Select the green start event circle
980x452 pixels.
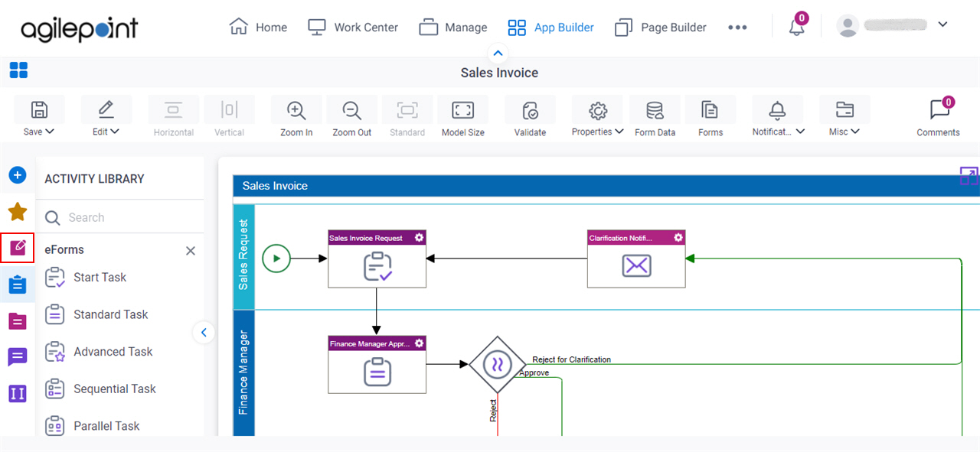(x=276, y=259)
